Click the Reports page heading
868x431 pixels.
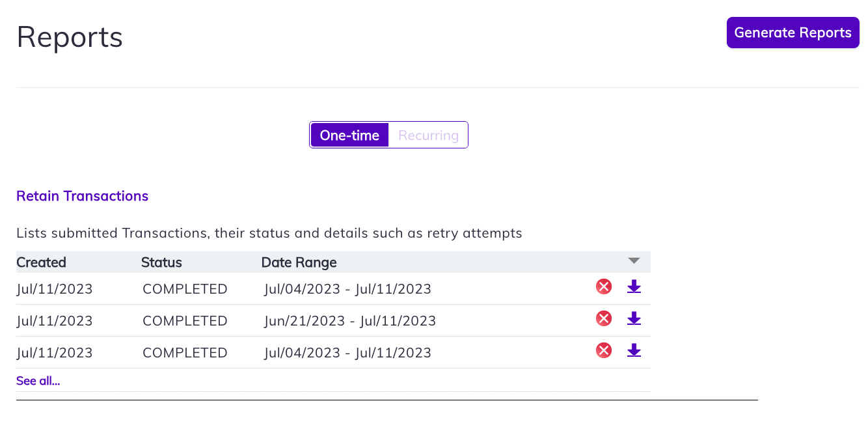coord(70,36)
